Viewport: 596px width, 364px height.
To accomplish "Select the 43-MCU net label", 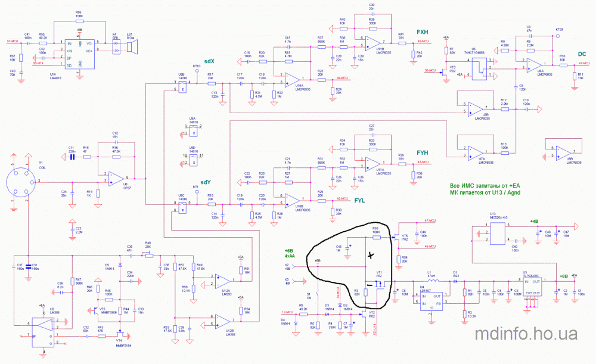I will pyautogui.click(x=423, y=162).
